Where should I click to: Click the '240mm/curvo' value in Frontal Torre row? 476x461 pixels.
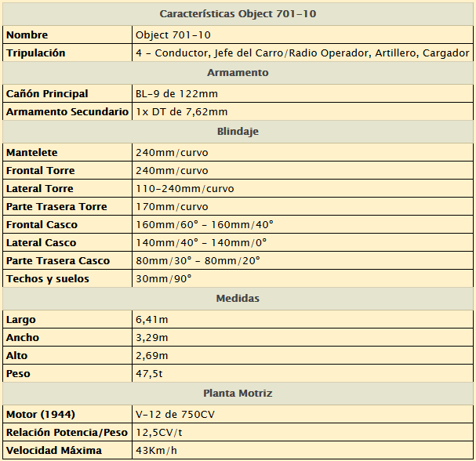point(172,171)
